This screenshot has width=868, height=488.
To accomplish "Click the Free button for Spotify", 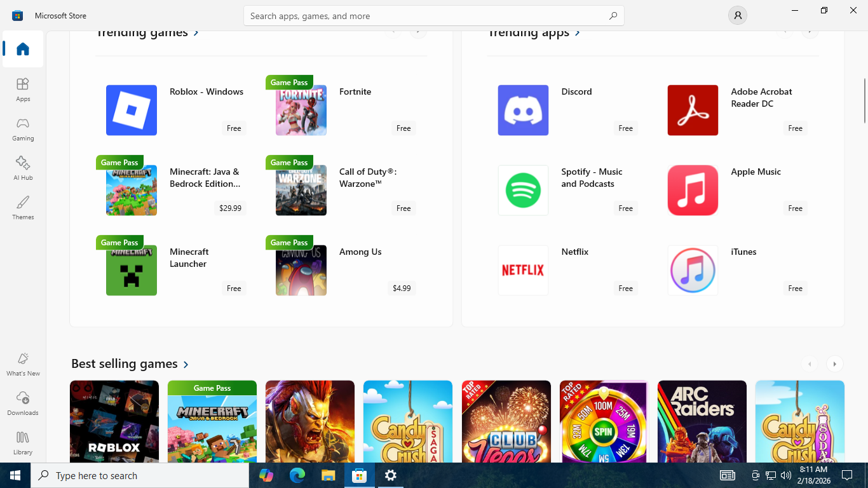I will coord(626,208).
